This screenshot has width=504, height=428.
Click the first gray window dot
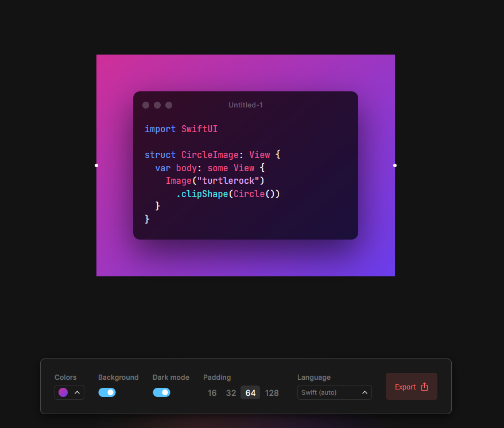coord(146,105)
